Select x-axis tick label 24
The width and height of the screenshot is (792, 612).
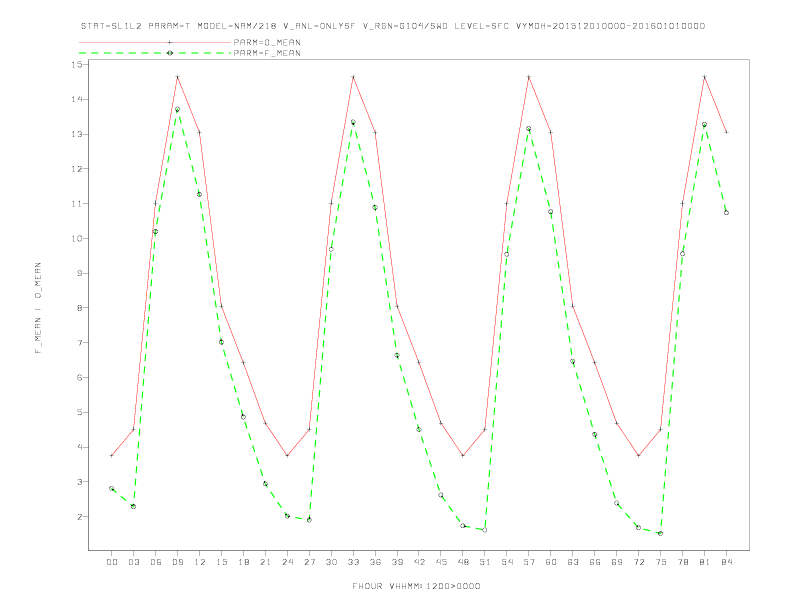(x=287, y=562)
